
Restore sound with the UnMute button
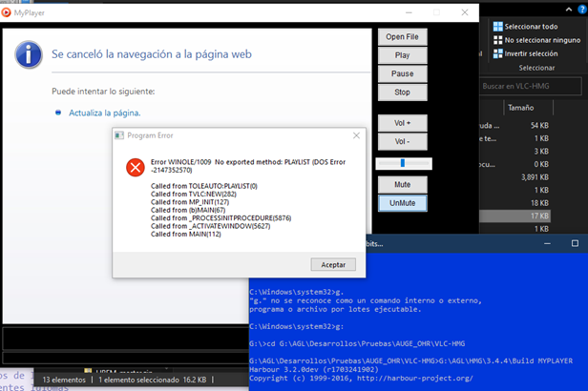tap(402, 203)
